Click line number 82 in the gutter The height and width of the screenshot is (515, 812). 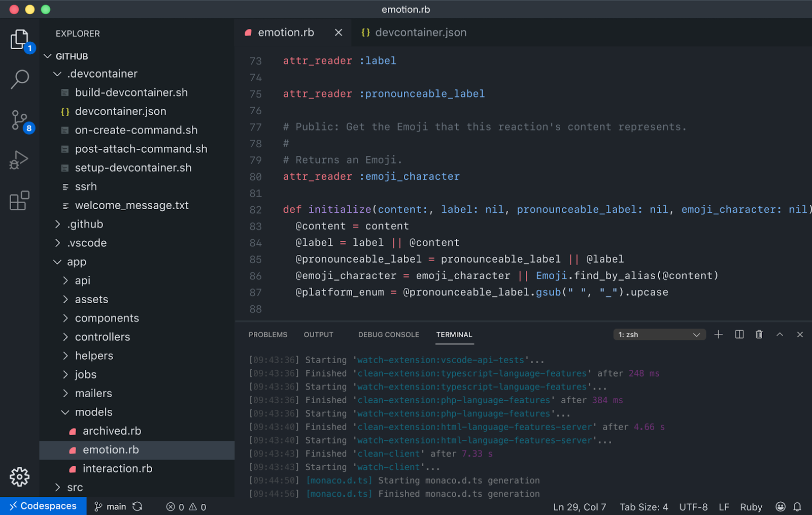[256, 210]
